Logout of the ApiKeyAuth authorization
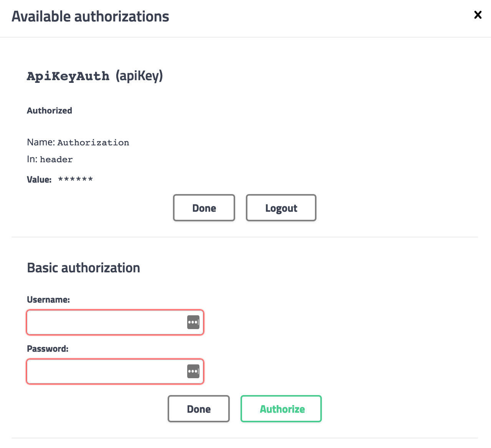 281,208
